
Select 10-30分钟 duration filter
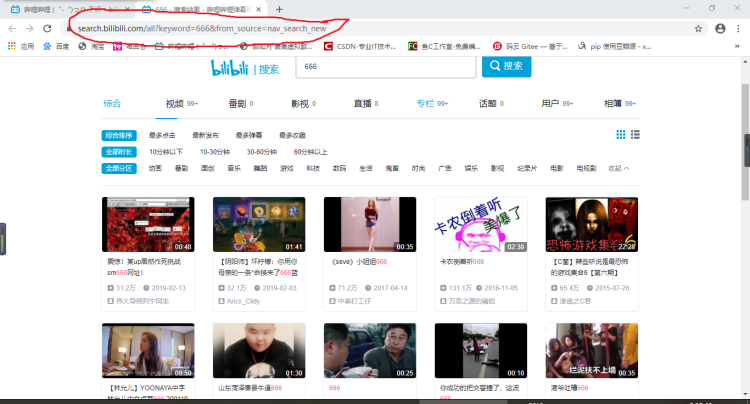pyautogui.click(x=214, y=152)
